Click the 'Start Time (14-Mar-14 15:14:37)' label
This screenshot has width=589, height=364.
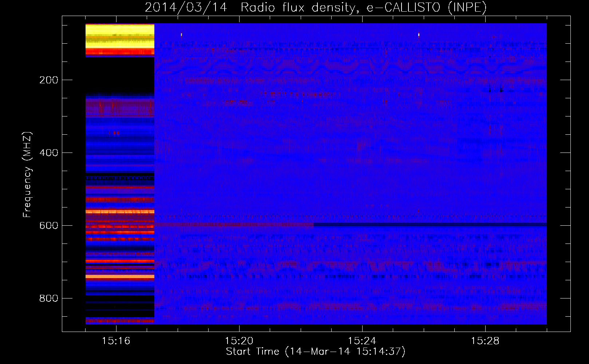[316, 352]
